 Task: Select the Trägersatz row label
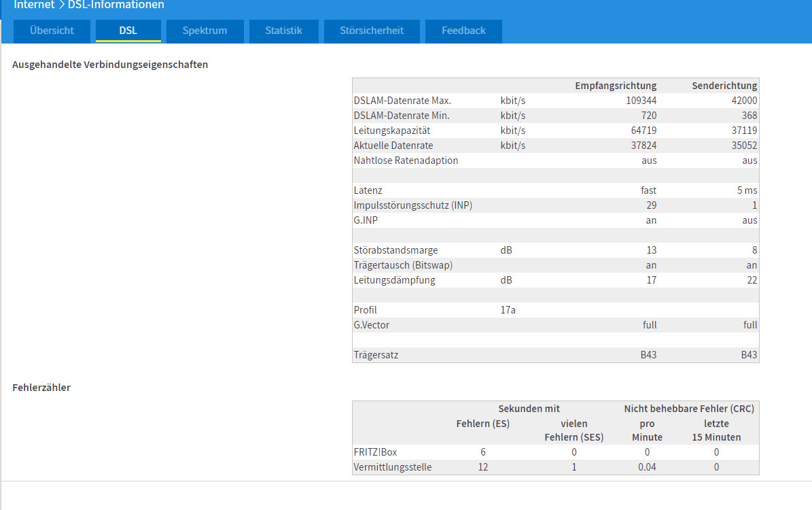coord(376,355)
